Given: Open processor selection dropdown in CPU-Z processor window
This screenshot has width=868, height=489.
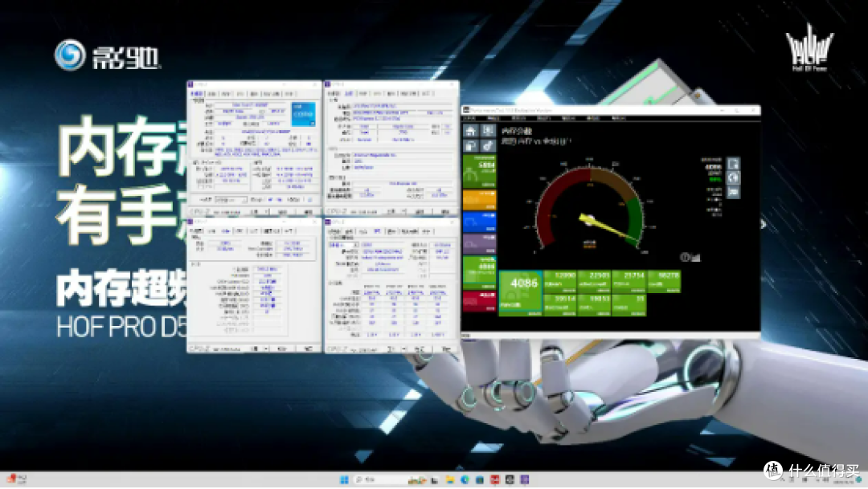Looking at the screenshot, I should 231,200.
